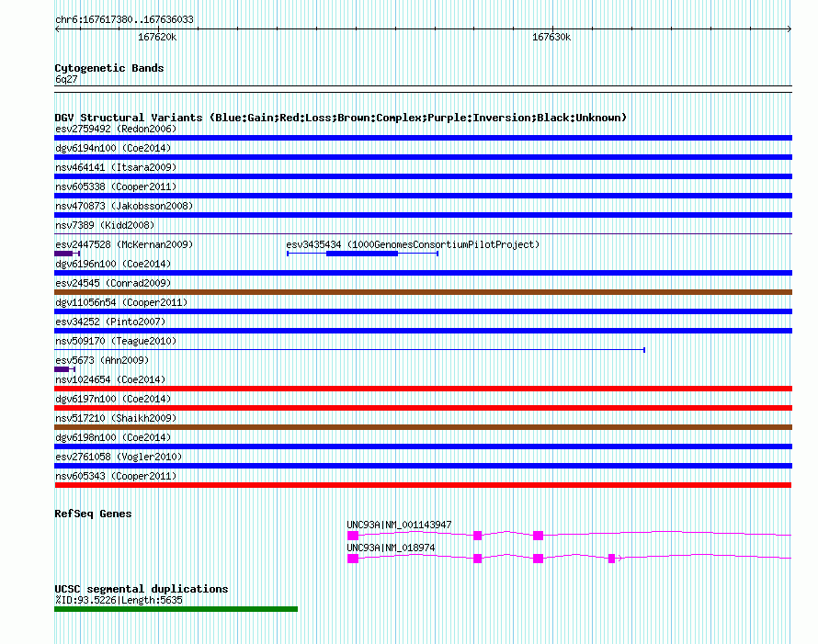The width and height of the screenshot is (818, 644).
Task: Click the blue bar under esv2761058
Action: pyautogui.click(x=423, y=466)
